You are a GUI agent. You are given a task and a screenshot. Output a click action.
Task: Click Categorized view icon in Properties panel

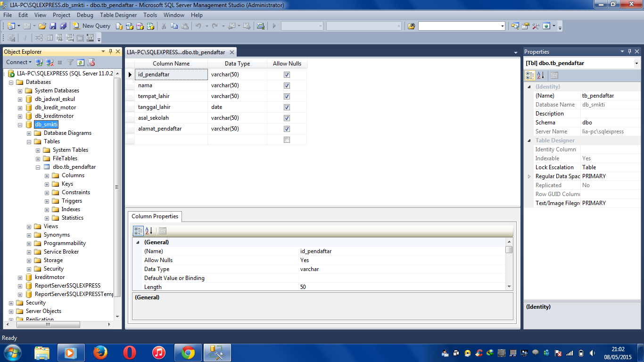[x=530, y=75]
